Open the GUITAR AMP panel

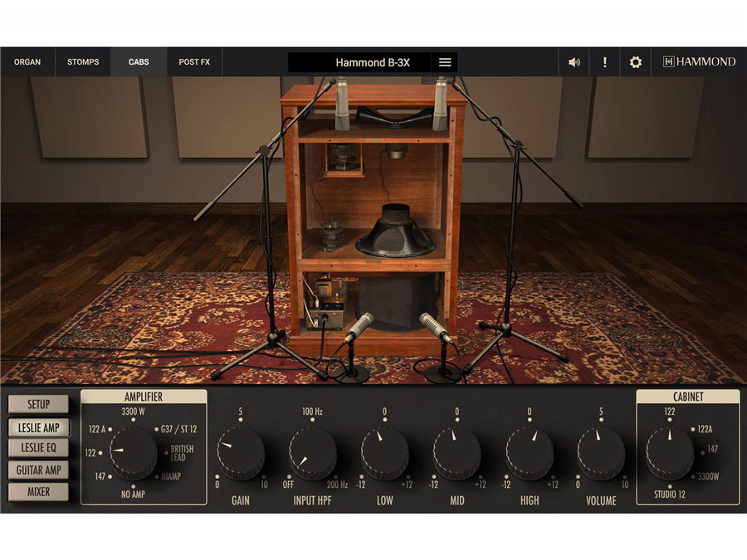(x=39, y=470)
